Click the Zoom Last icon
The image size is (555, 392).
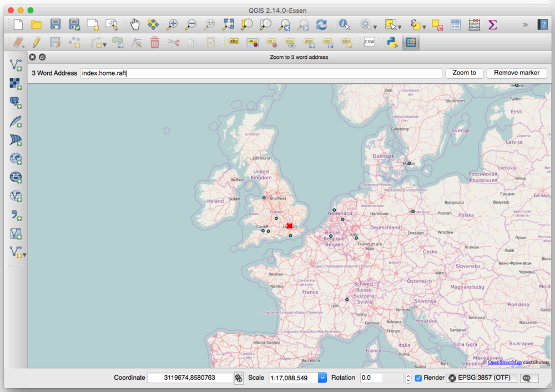284,24
